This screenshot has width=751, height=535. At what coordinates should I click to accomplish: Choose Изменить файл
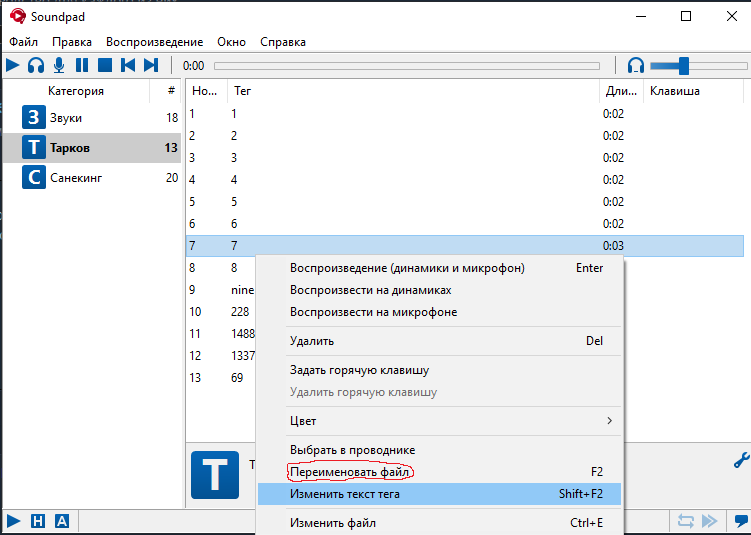coord(439,523)
